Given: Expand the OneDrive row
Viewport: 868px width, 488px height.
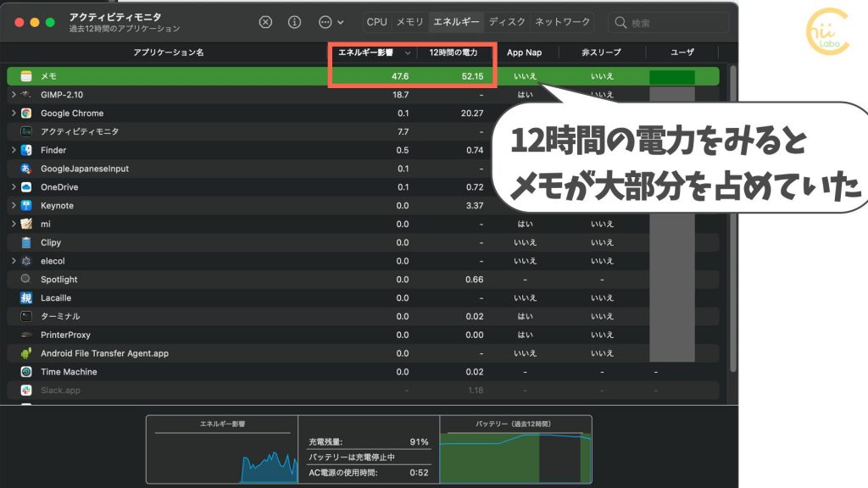Looking at the screenshot, I should 14,187.
